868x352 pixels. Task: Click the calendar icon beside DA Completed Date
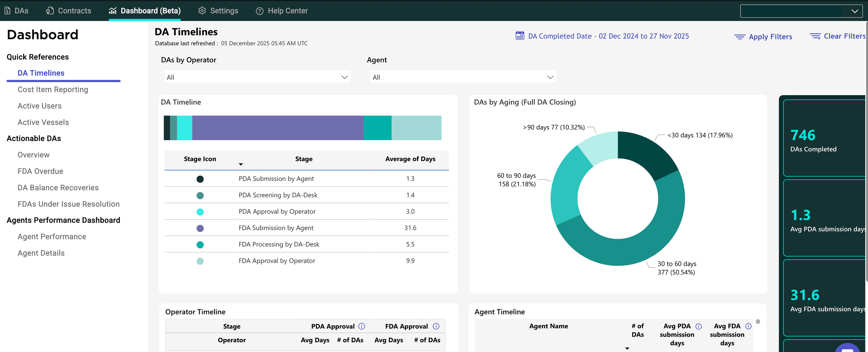click(520, 36)
